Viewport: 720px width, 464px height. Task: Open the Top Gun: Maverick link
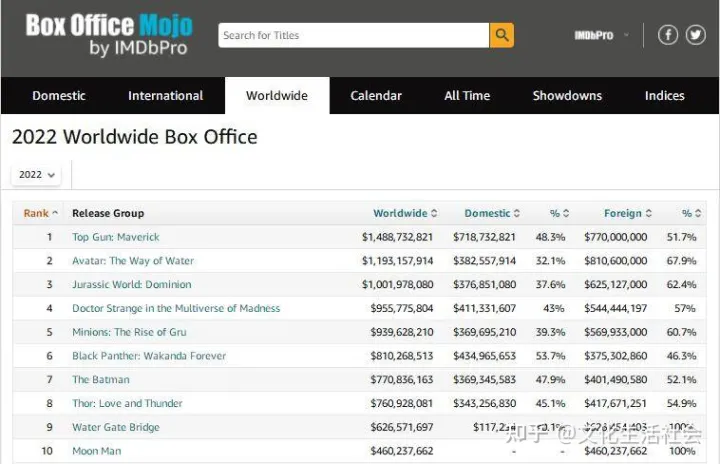115,237
